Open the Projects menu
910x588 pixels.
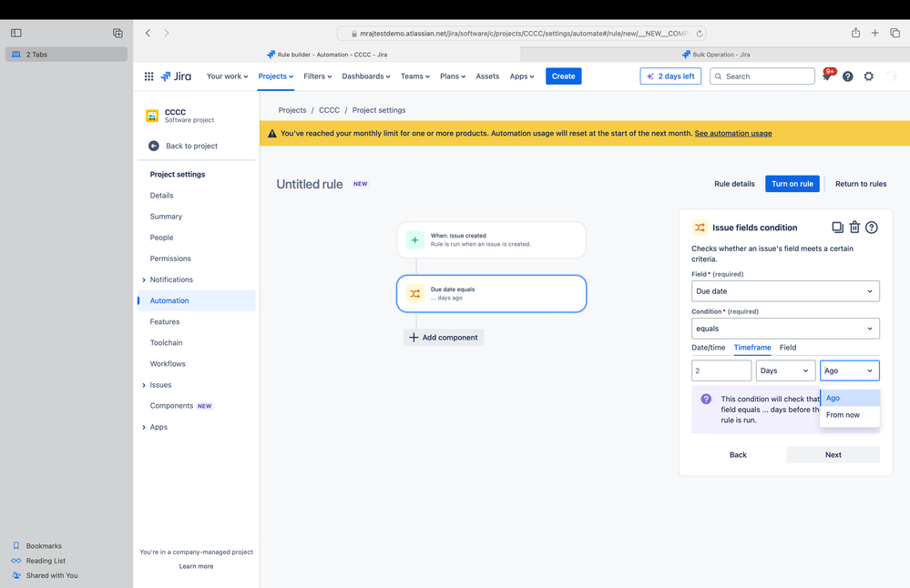[276, 76]
